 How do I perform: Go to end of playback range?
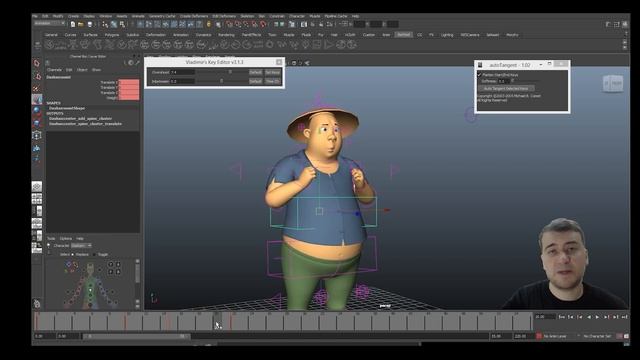624,317
